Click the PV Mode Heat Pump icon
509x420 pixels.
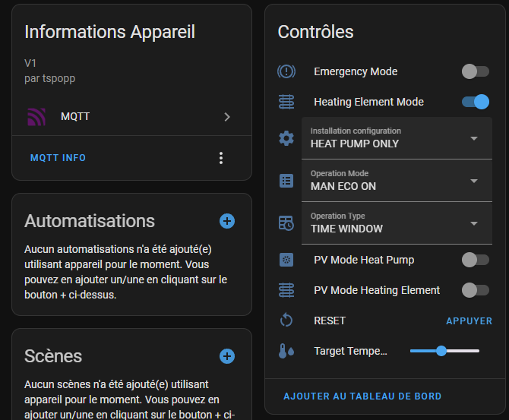click(286, 260)
